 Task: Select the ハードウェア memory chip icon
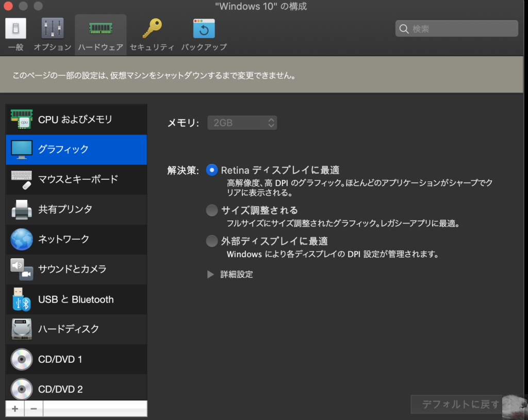[101, 28]
